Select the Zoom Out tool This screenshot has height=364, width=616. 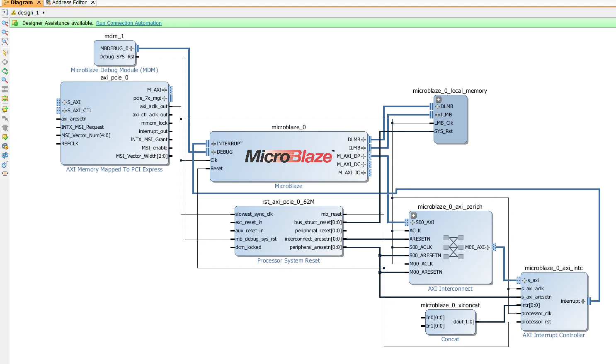pyautogui.click(x=5, y=32)
